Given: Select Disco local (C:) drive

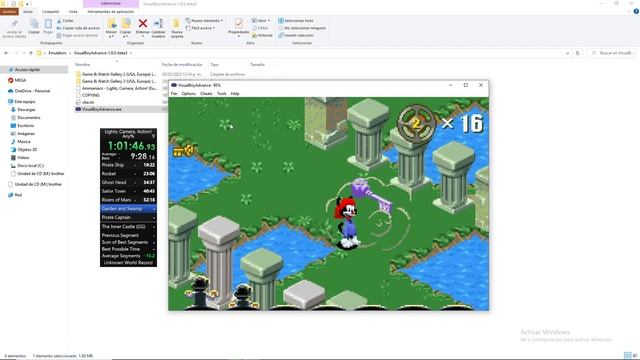Looking at the screenshot, I should click(27, 166).
